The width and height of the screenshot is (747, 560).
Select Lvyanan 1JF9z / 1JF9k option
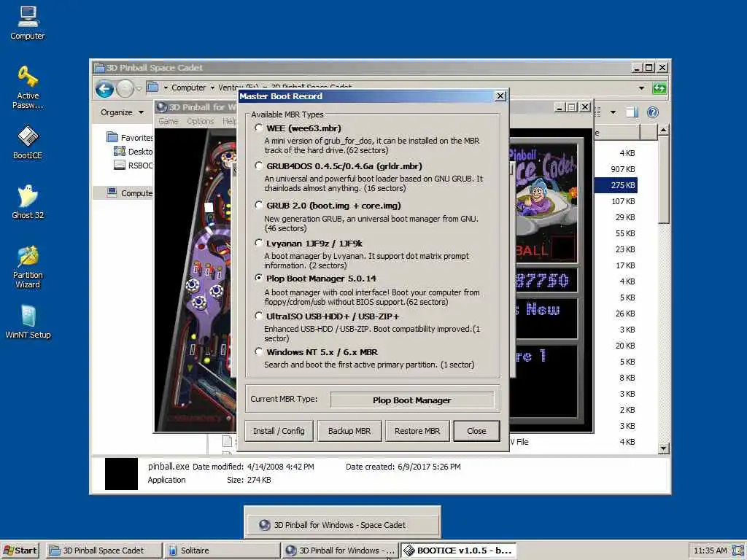(x=259, y=243)
